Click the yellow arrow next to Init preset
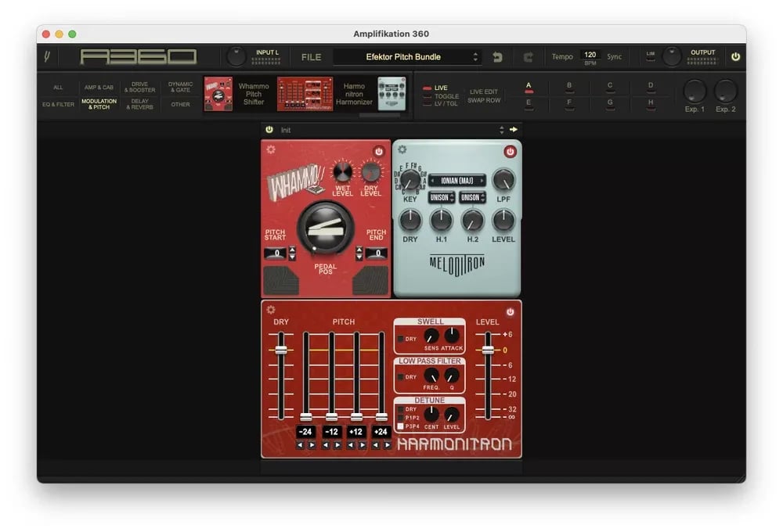This screenshot has width=783, height=532. click(514, 129)
